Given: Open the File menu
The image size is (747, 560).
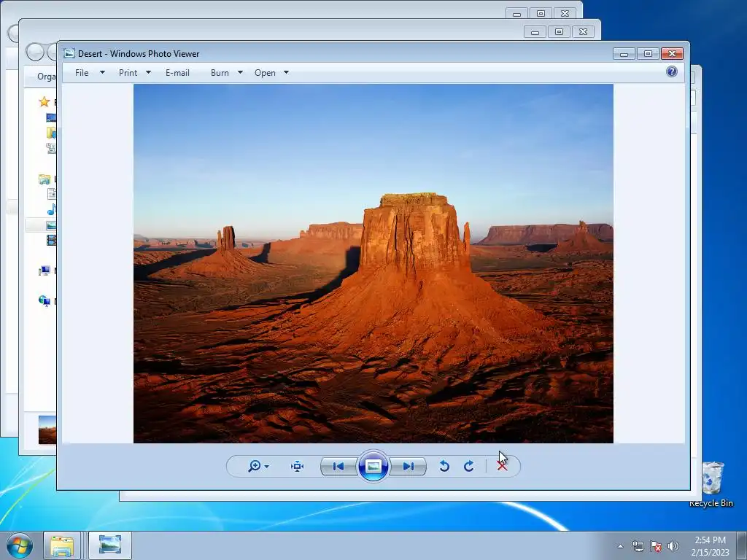Looking at the screenshot, I should 82,73.
